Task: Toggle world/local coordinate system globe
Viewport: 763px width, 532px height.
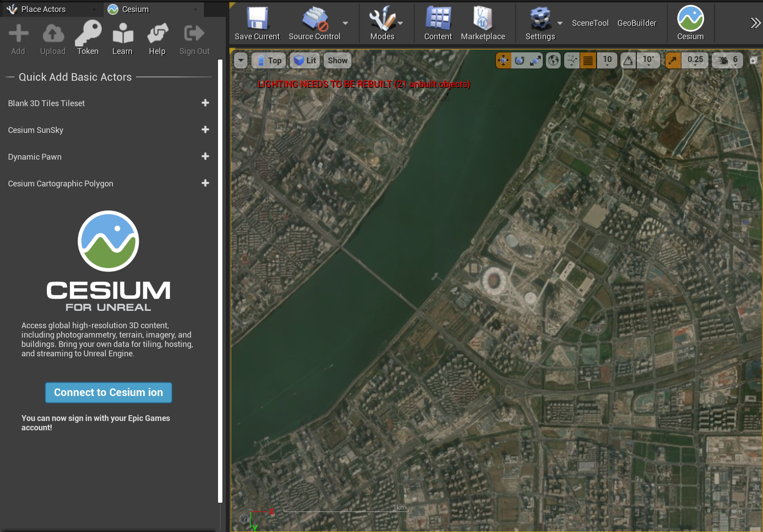Action: coord(554,61)
